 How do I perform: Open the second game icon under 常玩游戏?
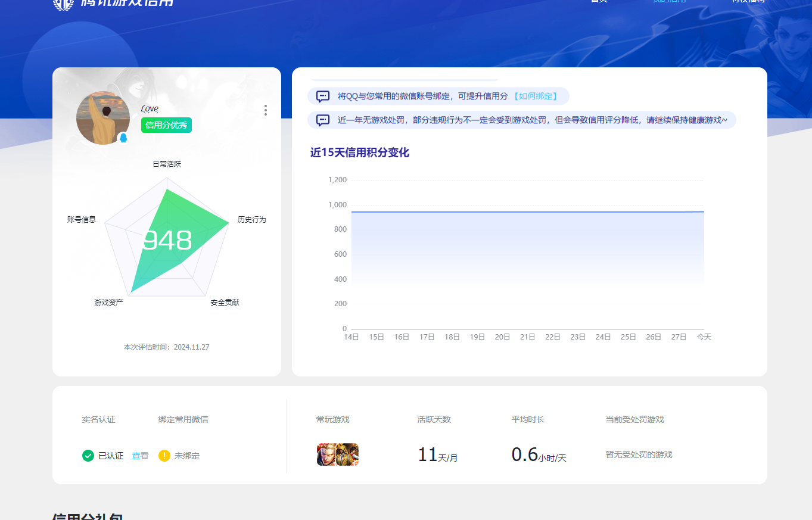click(x=347, y=454)
